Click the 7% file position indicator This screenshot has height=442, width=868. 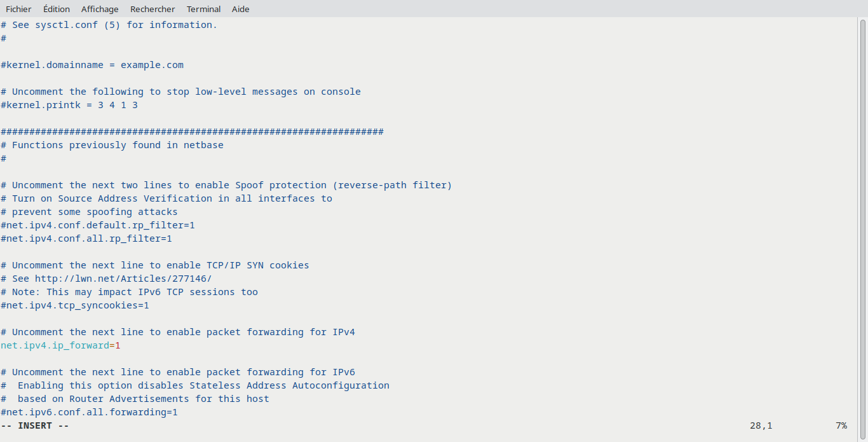pyautogui.click(x=841, y=425)
